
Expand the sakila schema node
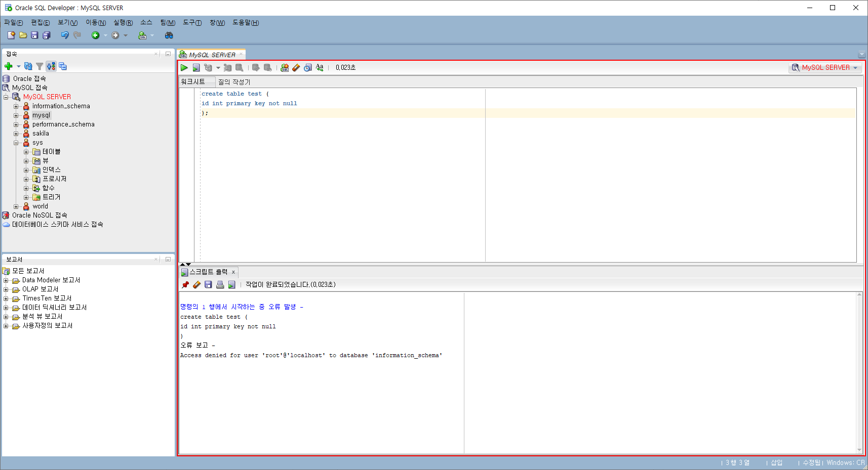(x=16, y=134)
